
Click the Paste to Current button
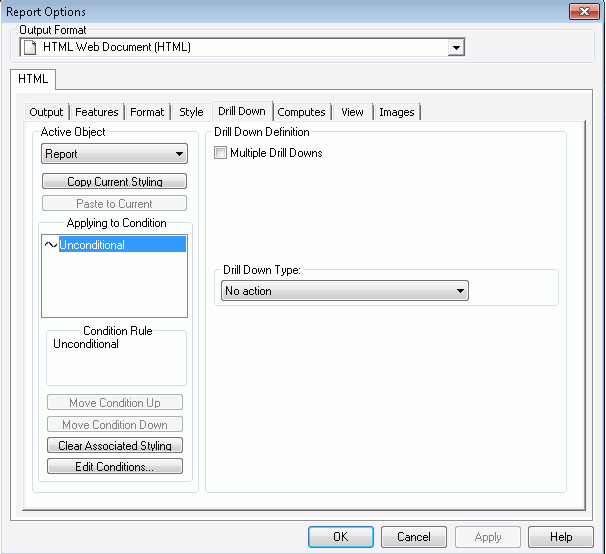click(114, 203)
